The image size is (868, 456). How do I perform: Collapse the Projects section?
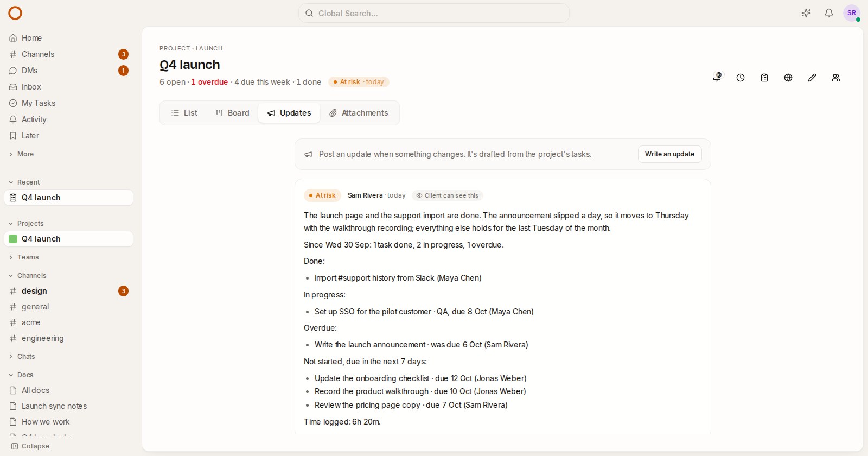pyautogui.click(x=26, y=224)
